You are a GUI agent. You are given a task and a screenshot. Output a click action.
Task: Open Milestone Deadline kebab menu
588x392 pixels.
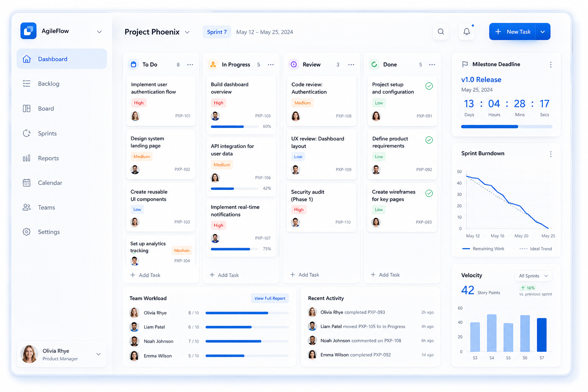(551, 65)
